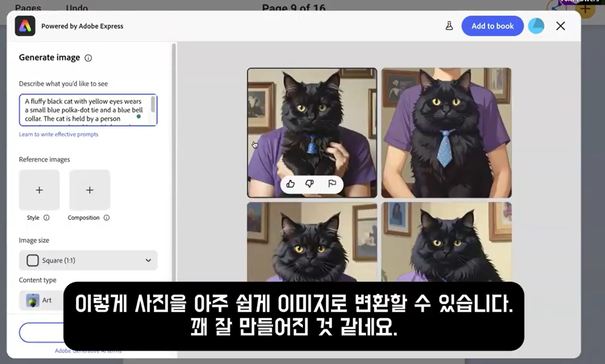Click the Composition info icon
The height and width of the screenshot is (364, 605).
coord(107,218)
